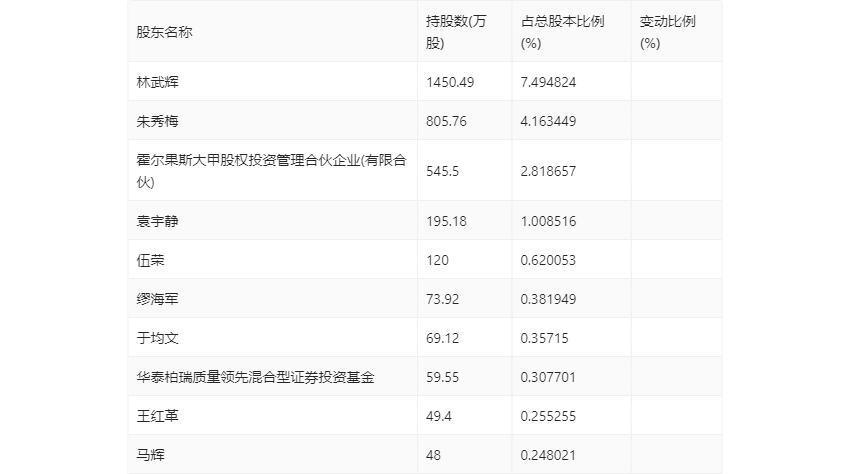The image size is (850, 474).
Task: Click percentage value 0.620053
Action: point(548,260)
